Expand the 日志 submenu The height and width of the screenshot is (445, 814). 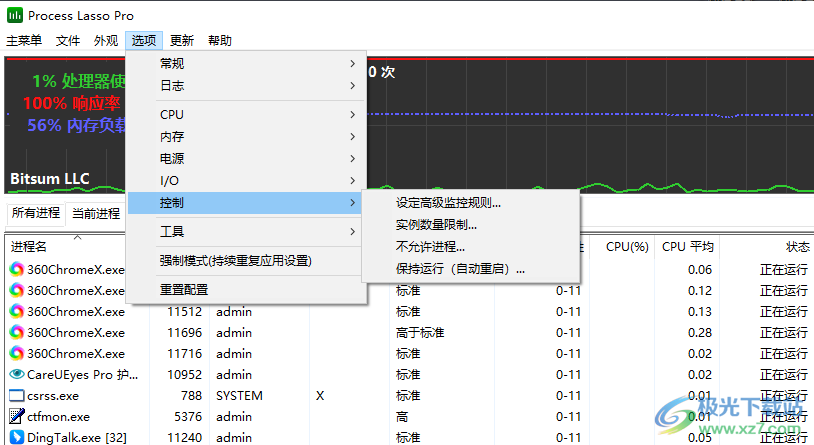point(247,86)
